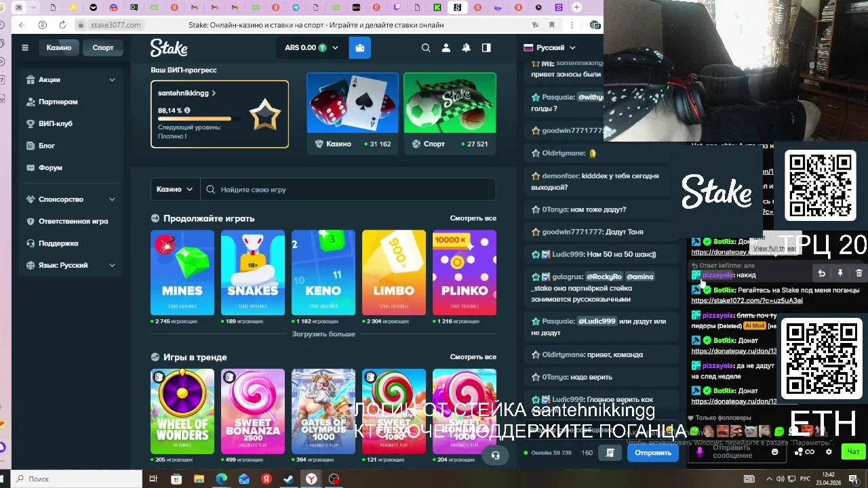The width and height of the screenshot is (868, 488).
Task: Click Смотреть все for Продолжайте играть
Action: point(473,218)
